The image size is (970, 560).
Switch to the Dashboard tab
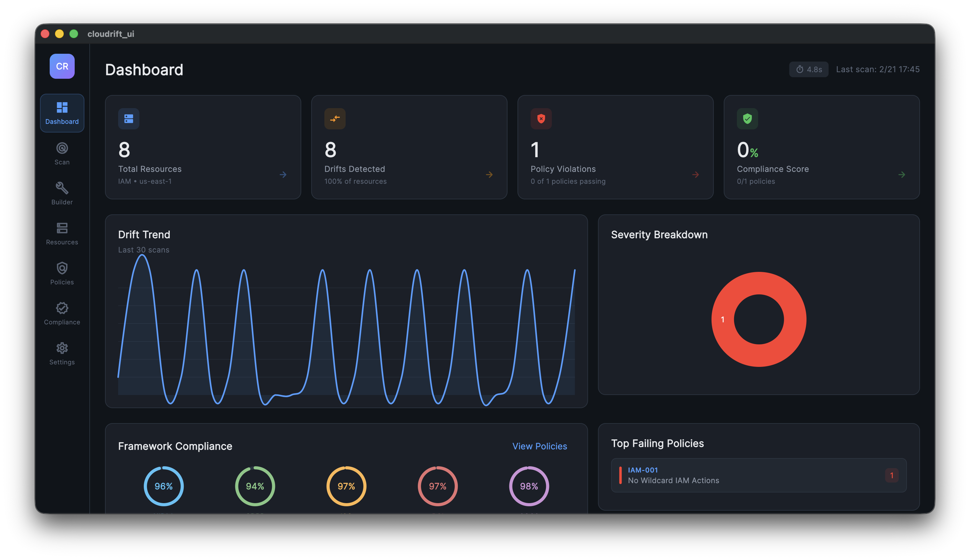click(62, 113)
